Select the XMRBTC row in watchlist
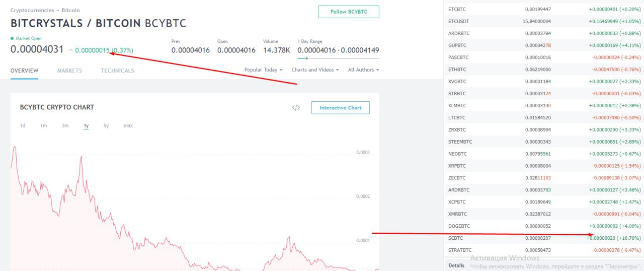The image size is (644, 271). [x=544, y=214]
